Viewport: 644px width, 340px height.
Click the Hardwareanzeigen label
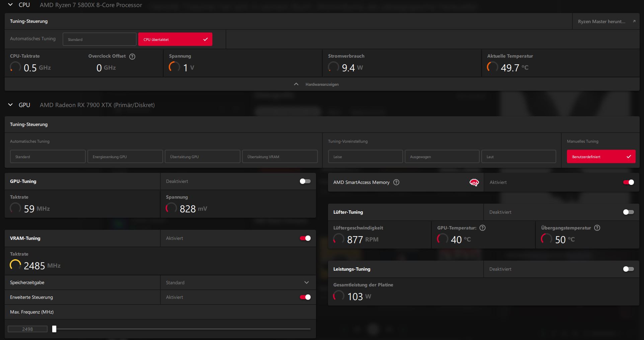point(322,84)
